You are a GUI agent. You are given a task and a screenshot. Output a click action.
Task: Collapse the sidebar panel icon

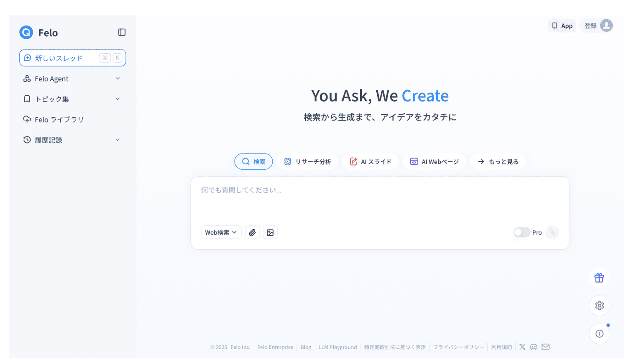point(122,32)
